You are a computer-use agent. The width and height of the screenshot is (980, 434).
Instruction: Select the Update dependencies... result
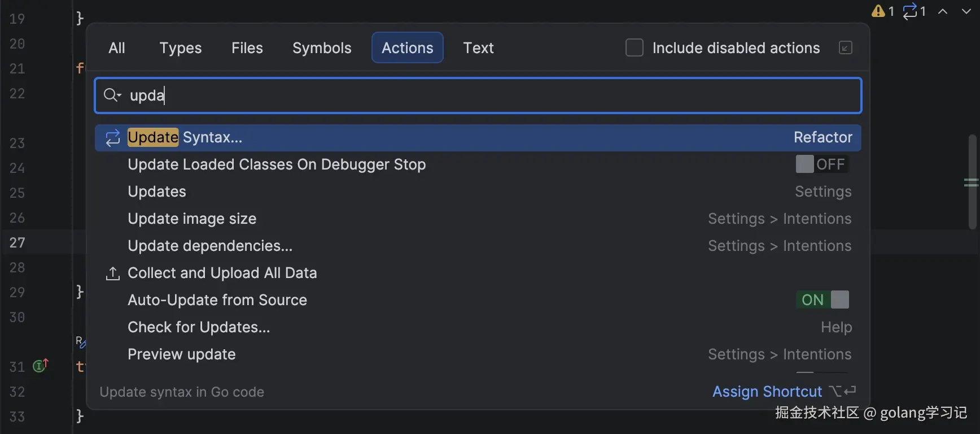(x=210, y=246)
